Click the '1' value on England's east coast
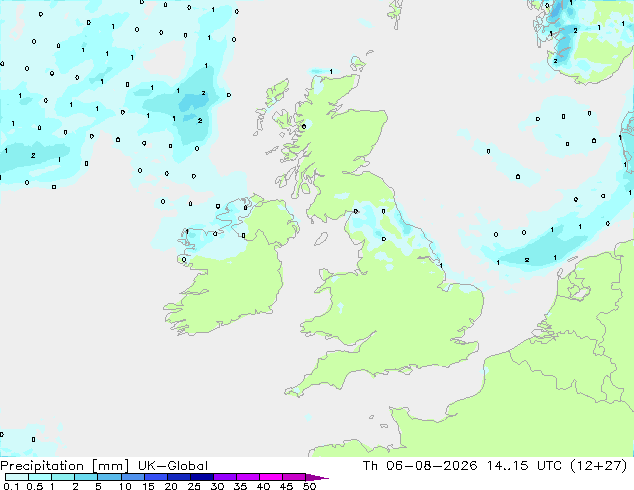634x490 pixels. click(441, 266)
